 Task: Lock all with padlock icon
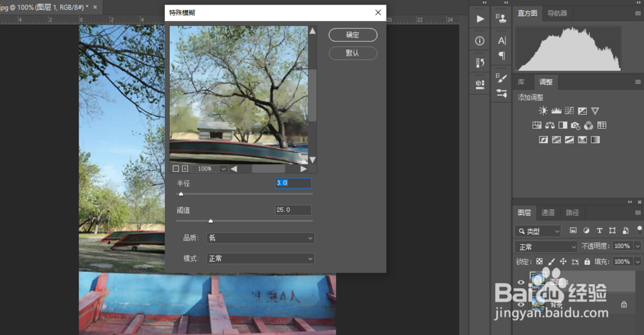click(x=587, y=262)
